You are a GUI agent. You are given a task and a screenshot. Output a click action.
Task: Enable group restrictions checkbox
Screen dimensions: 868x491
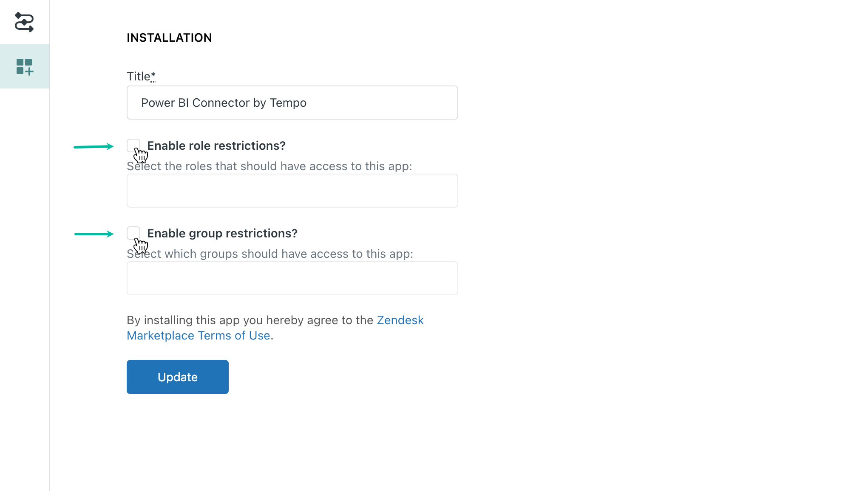coord(133,233)
